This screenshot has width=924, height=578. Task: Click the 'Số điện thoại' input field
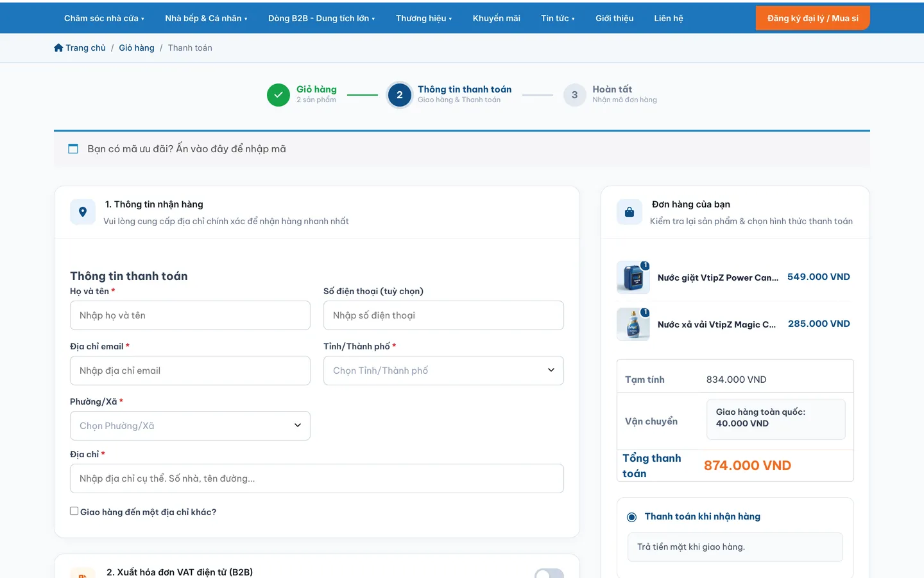(x=443, y=315)
